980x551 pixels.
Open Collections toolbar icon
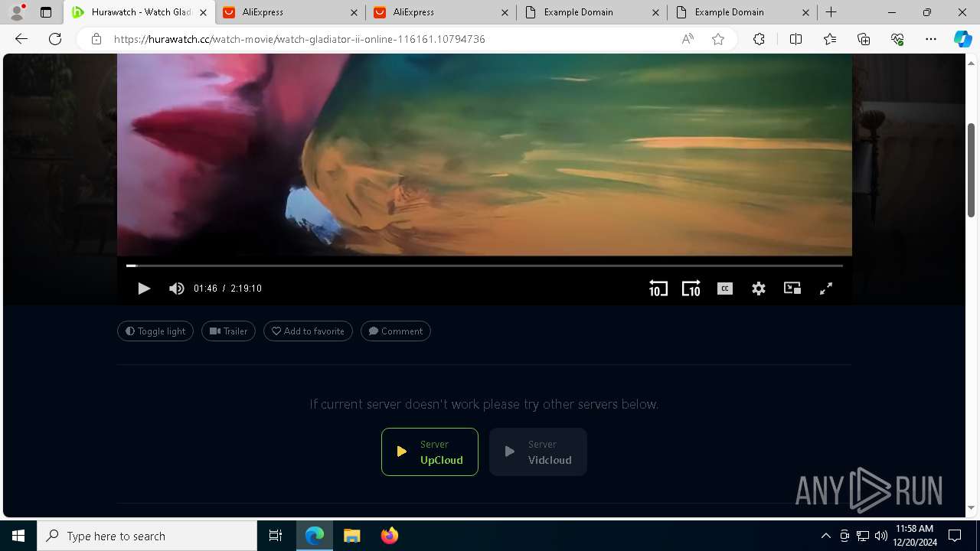[x=864, y=39]
